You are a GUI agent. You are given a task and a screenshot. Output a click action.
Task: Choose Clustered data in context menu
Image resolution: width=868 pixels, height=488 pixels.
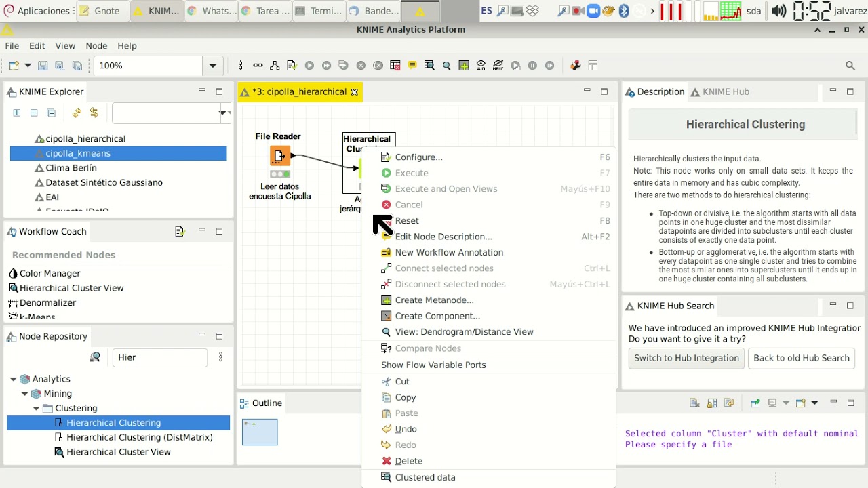488,477
